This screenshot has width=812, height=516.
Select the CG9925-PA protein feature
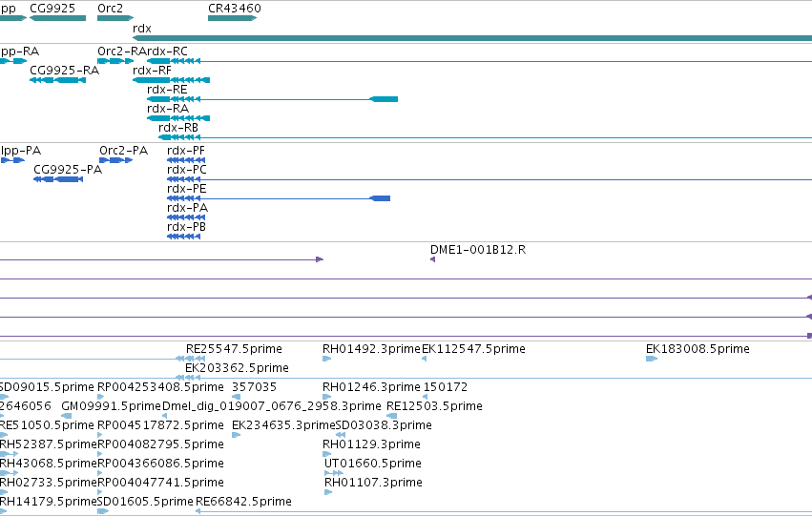click(x=58, y=179)
